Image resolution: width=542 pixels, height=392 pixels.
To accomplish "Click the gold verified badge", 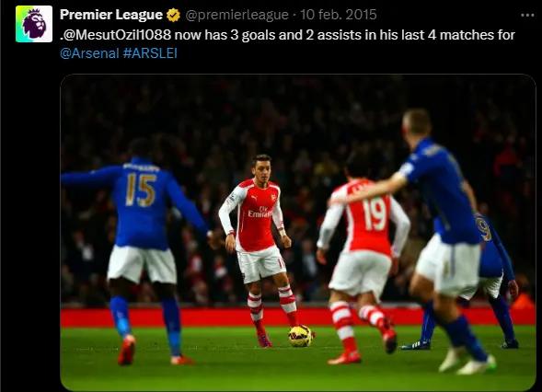I will pos(173,15).
